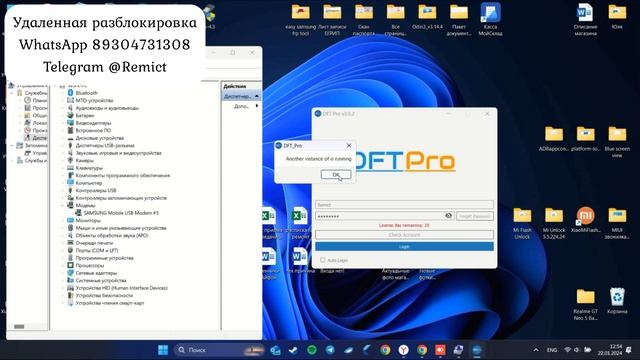This screenshot has width=640, height=360.
Task: Toggle the Auto Login checkbox
Action: point(322,260)
